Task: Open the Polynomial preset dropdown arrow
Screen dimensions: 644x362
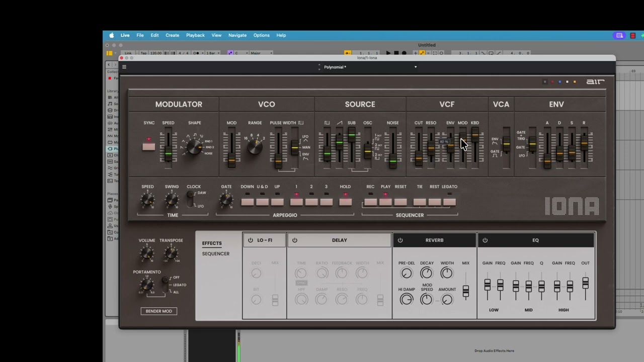Action: (416, 67)
